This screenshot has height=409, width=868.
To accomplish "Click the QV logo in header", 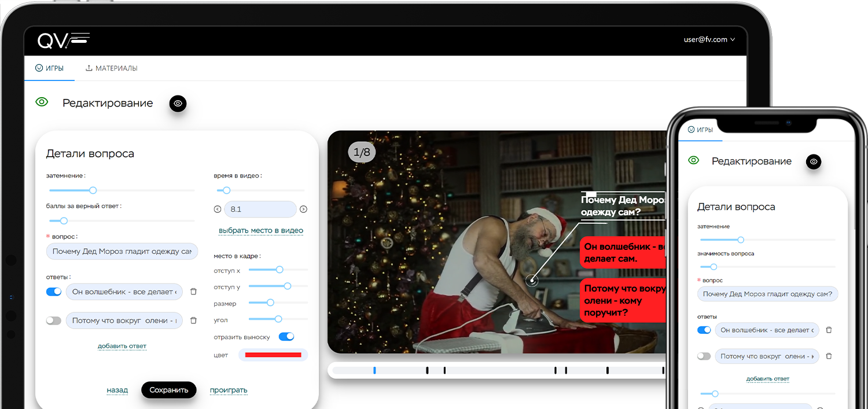I will [63, 40].
